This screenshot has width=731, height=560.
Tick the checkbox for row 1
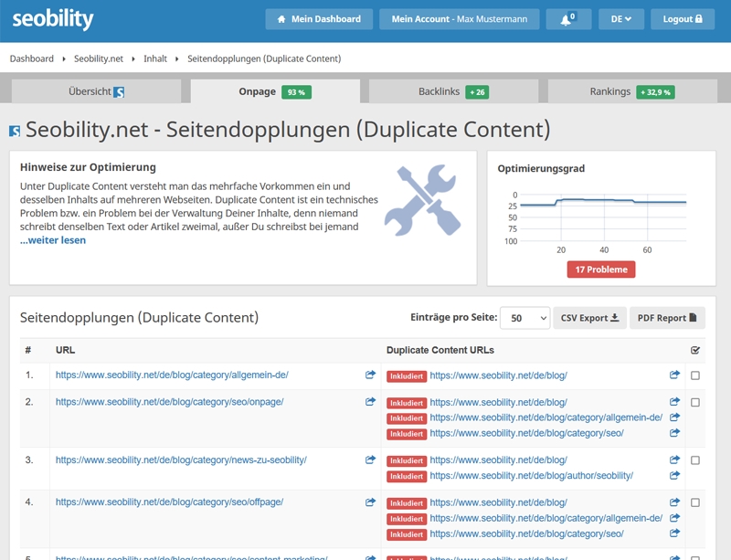coord(695,375)
